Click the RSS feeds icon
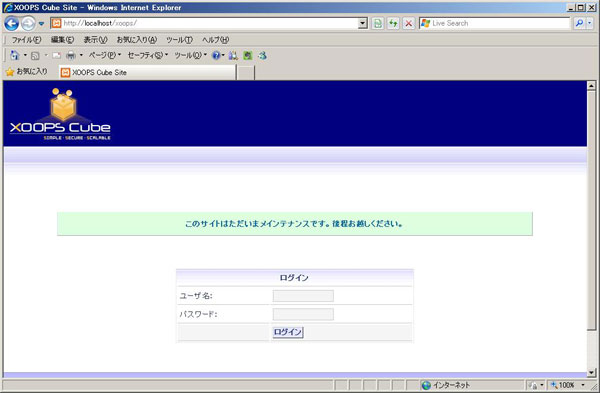Viewport: 600px width, 393px height. [x=35, y=56]
